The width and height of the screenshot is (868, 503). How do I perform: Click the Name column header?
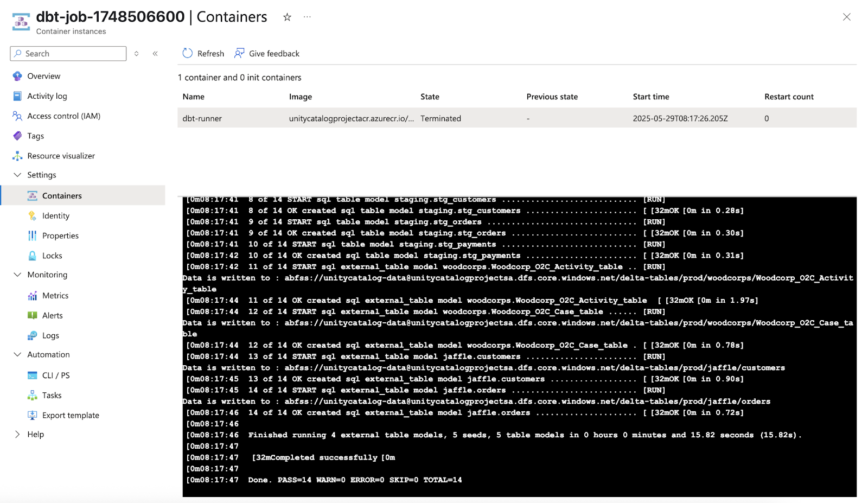[194, 97]
